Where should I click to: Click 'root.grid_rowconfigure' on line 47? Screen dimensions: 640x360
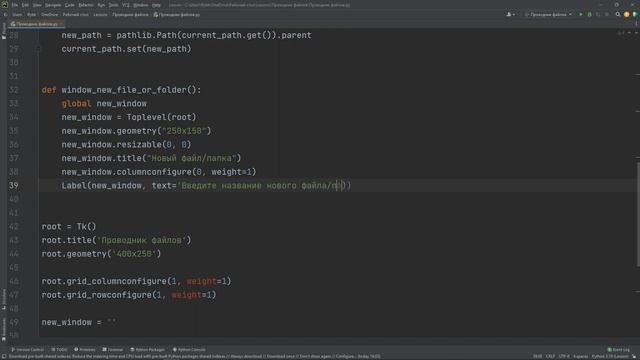click(96, 295)
